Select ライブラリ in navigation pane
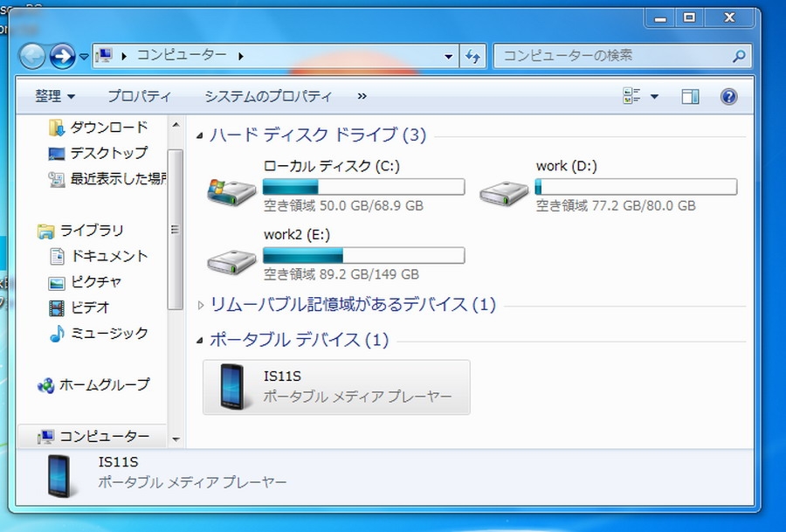786x532 pixels. tap(92, 230)
